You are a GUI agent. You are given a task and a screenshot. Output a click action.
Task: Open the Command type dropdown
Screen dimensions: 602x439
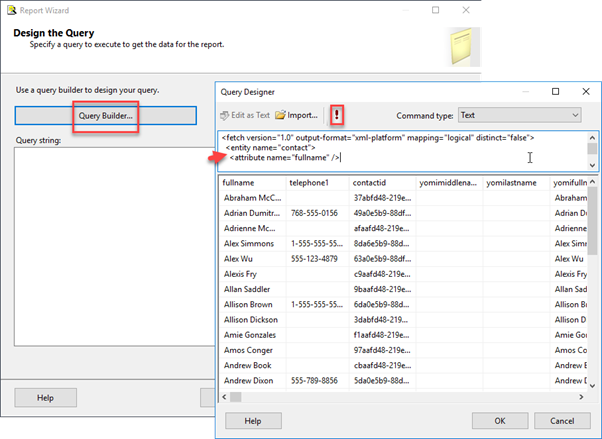[519, 115]
